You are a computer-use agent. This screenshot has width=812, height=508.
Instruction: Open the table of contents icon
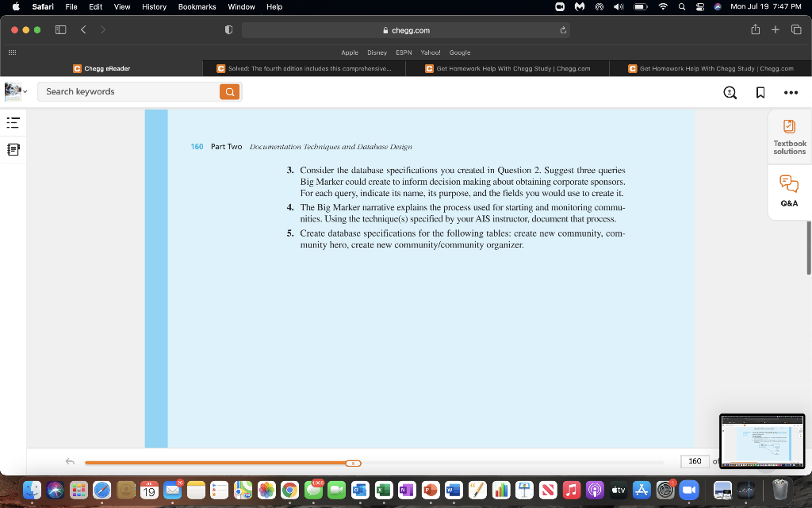pyautogui.click(x=12, y=123)
